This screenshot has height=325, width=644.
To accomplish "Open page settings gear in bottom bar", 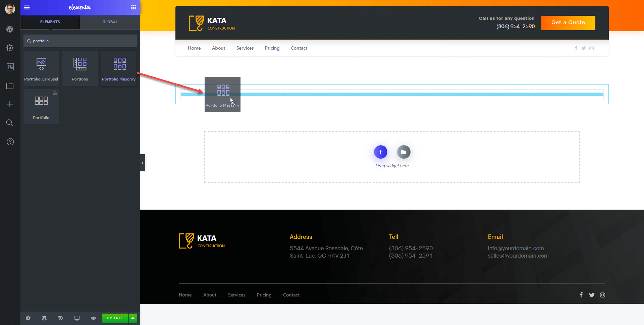I will [x=28, y=318].
